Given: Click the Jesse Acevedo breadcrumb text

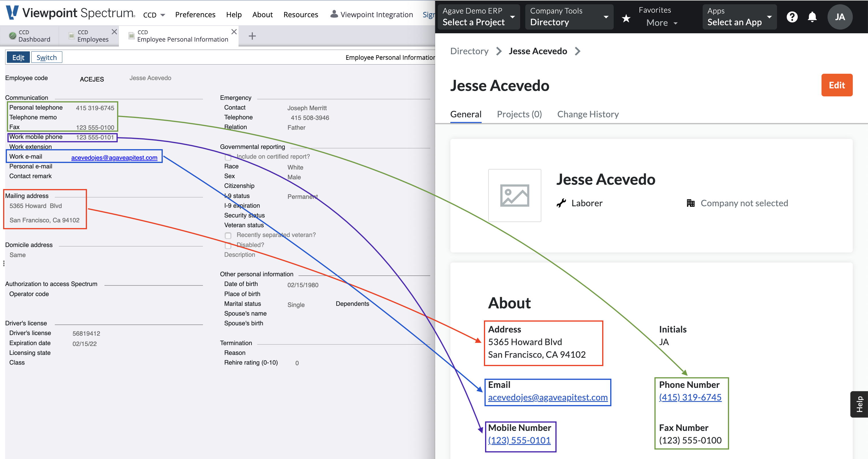Looking at the screenshot, I should [x=538, y=51].
